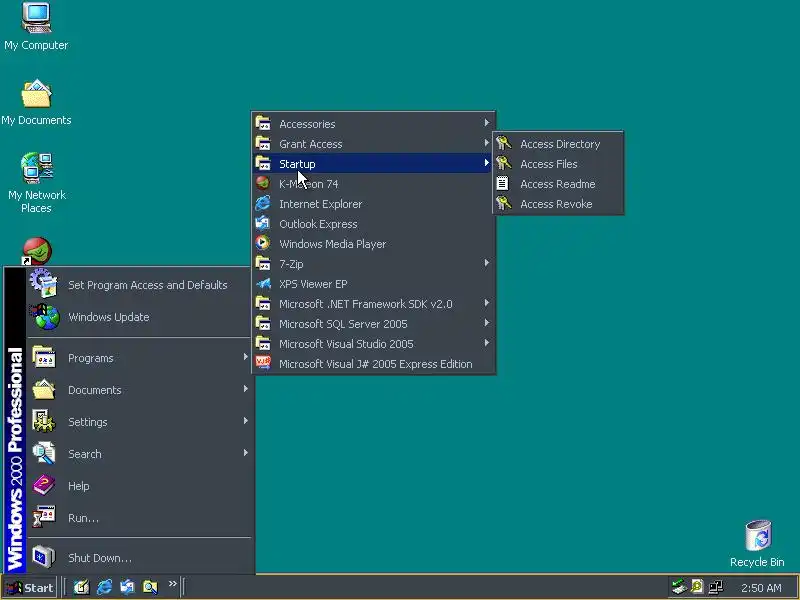
Task: Click the network connection tray icon
Action: click(x=715, y=587)
